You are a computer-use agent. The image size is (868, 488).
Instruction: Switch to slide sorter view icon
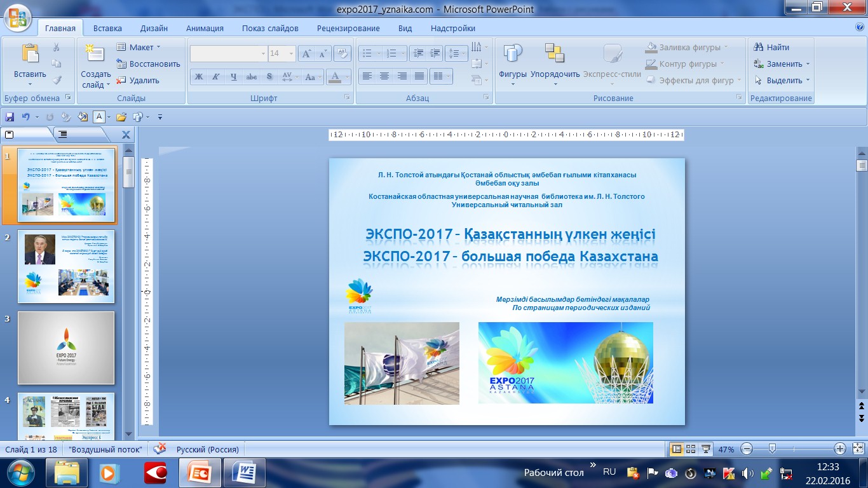pyautogui.click(x=691, y=449)
